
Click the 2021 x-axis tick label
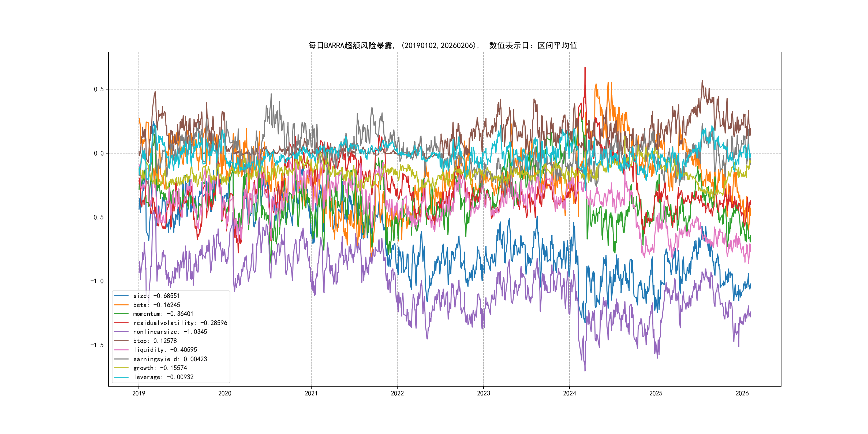[311, 393]
